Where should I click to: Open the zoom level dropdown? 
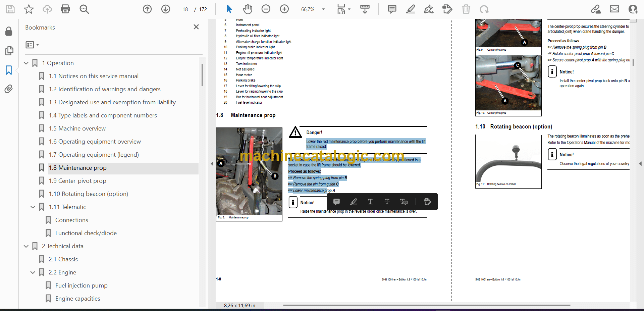(323, 9)
